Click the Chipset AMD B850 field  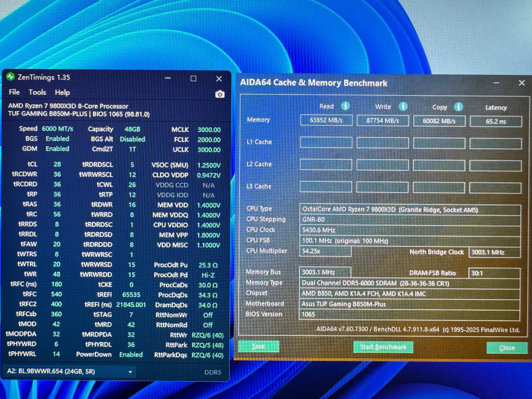click(410, 294)
